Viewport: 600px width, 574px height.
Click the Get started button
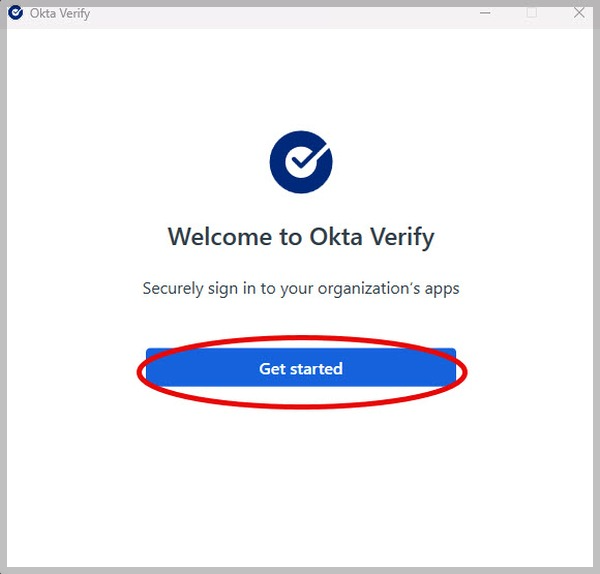pyautogui.click(x=300, y=369)
